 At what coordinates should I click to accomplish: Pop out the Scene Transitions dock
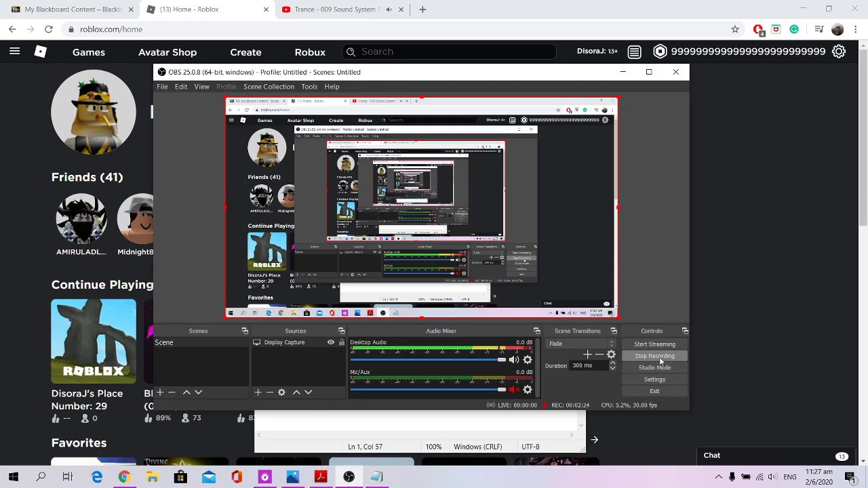(614, 331)
